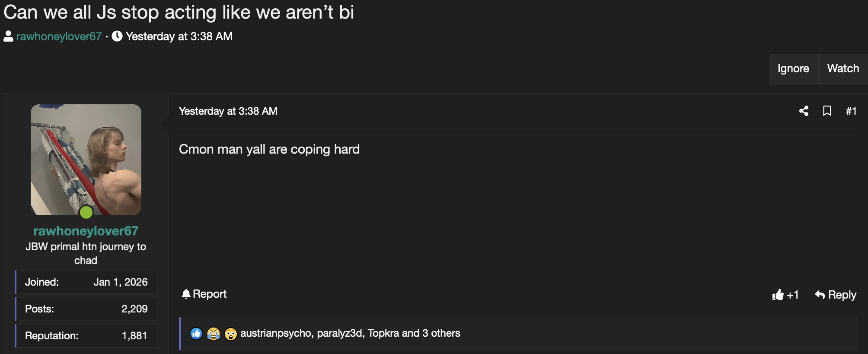The image size is (868, 354).
Task: Click the user icon beside thread author
Action: 8,36
